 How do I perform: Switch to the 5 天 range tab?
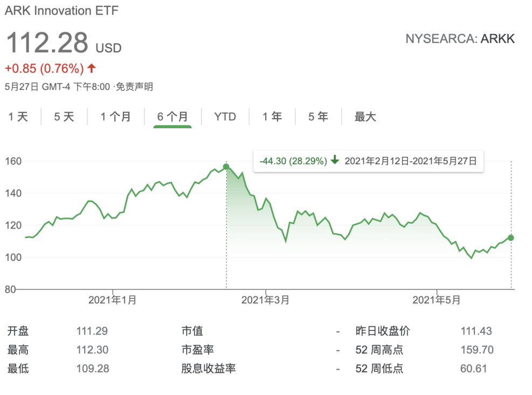point(64,116)
